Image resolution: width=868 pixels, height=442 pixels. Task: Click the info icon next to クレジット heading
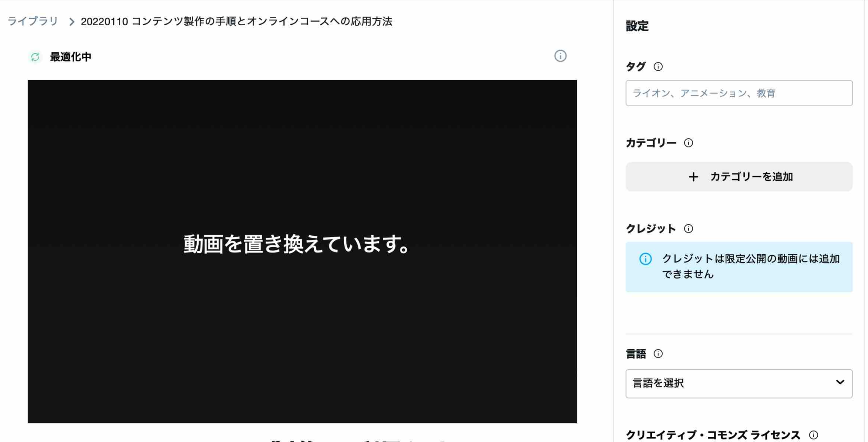point(688,229)
